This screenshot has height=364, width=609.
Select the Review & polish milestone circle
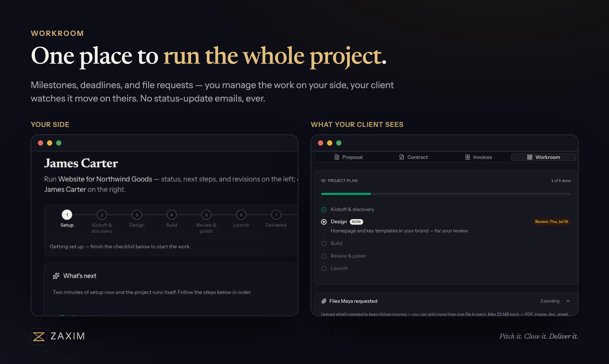pyautogui.click(x=324, y=256)
